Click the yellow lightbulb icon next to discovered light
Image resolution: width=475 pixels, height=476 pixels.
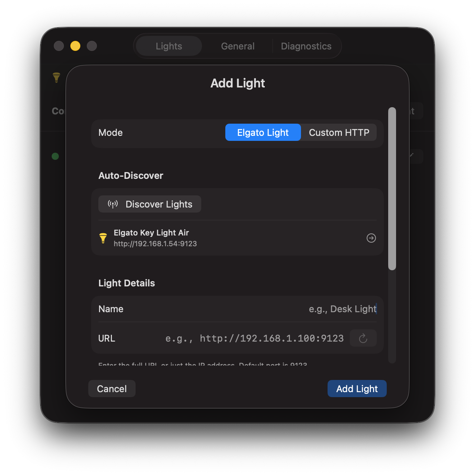tap(103, 238)
